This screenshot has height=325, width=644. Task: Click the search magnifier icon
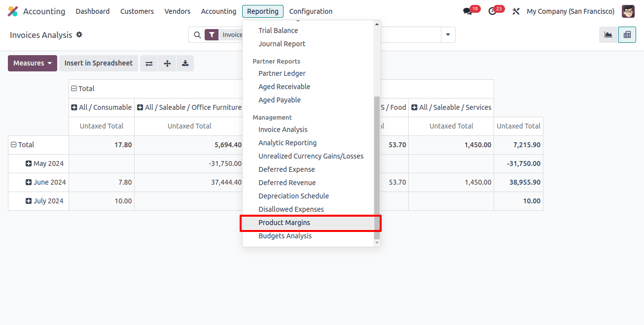pos(197,35)
